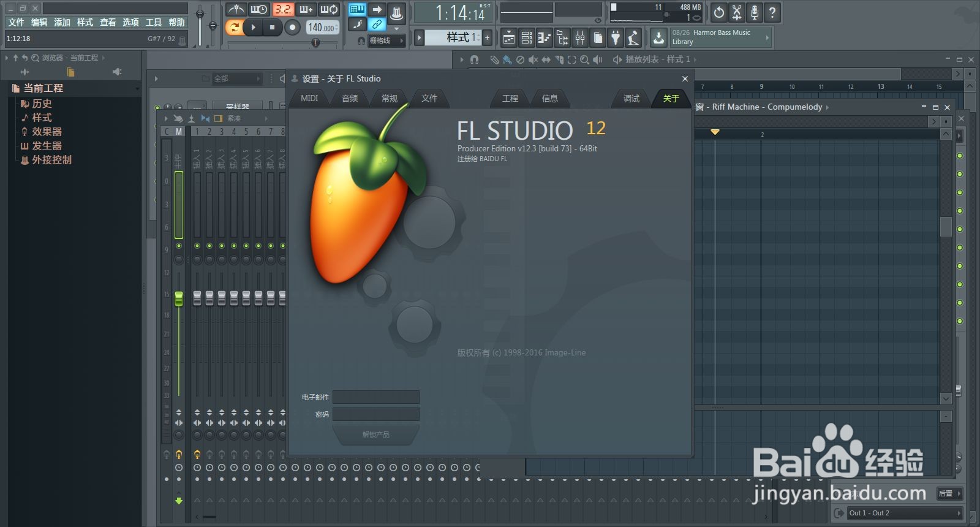This screenshot has height=527, width=980.
Task: Switch to the 调试 settings tab
Action: coord(631,98)
